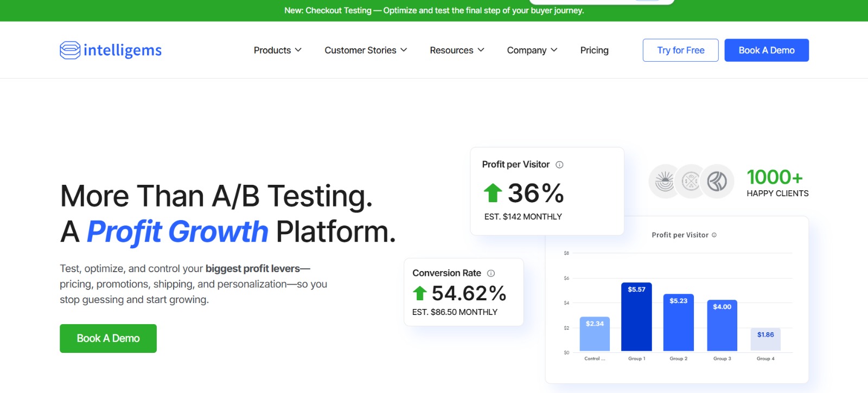The width and height of the screenshot is (868, 393).
Task: Go to the Pricing page
Action: click(x=595, y=50)
